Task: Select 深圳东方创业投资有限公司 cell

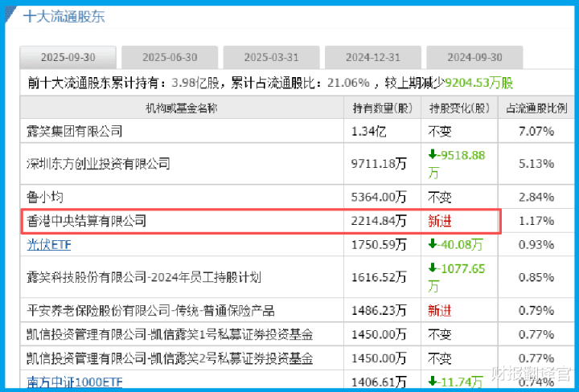Action: tap(98, 163)
